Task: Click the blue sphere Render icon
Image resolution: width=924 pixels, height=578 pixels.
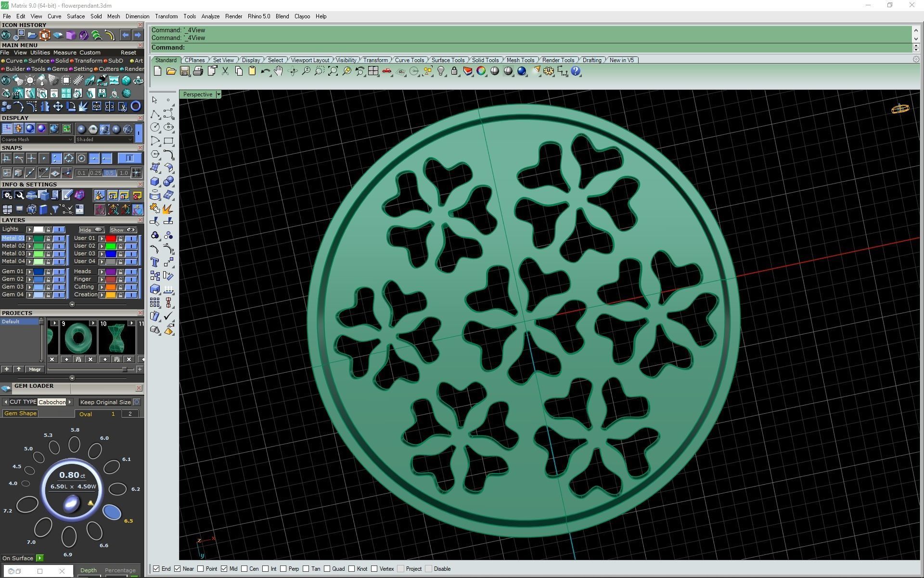Action: click(x=521, y=71)
